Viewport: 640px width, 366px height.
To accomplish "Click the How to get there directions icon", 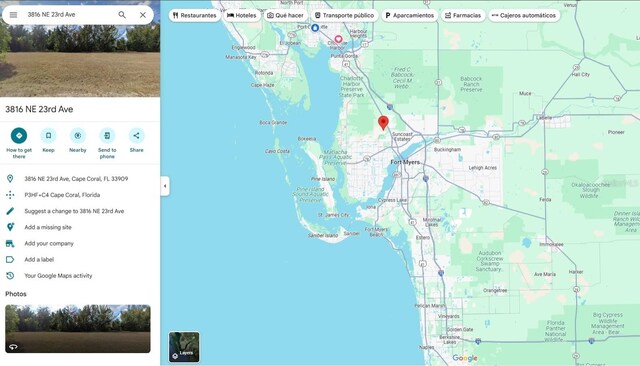I will [19, 135].
